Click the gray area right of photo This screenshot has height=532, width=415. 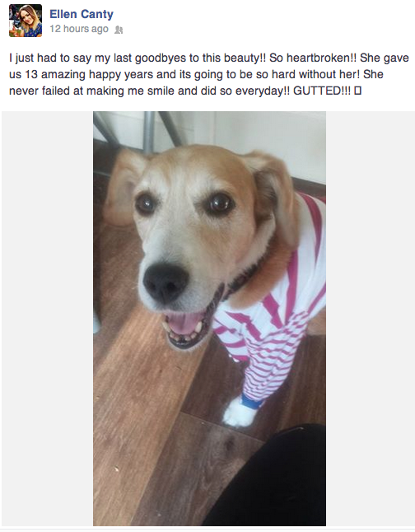[371, 318]
